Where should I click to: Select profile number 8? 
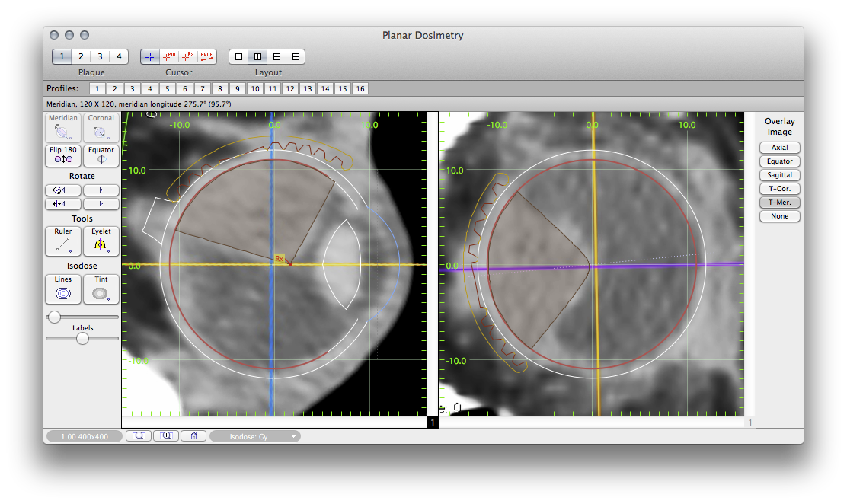(219, 89)
